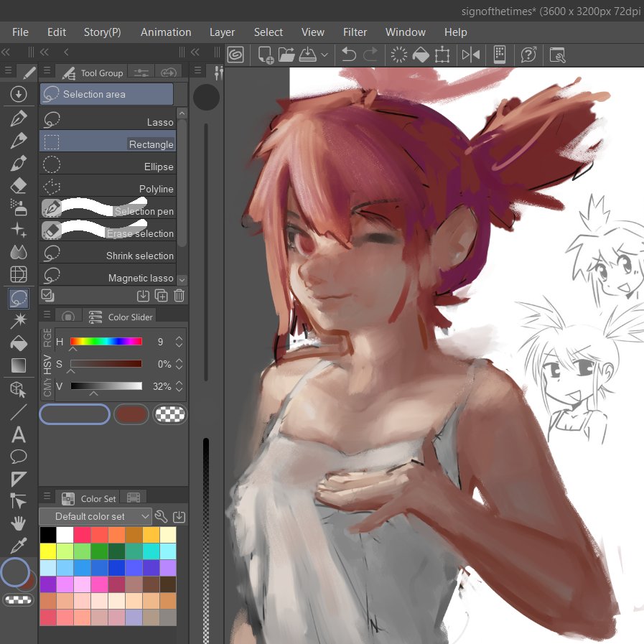The width and height of the screenshot is (644, 644).
Task: Choose the Lasso selection sub tool
Action: 108,119
